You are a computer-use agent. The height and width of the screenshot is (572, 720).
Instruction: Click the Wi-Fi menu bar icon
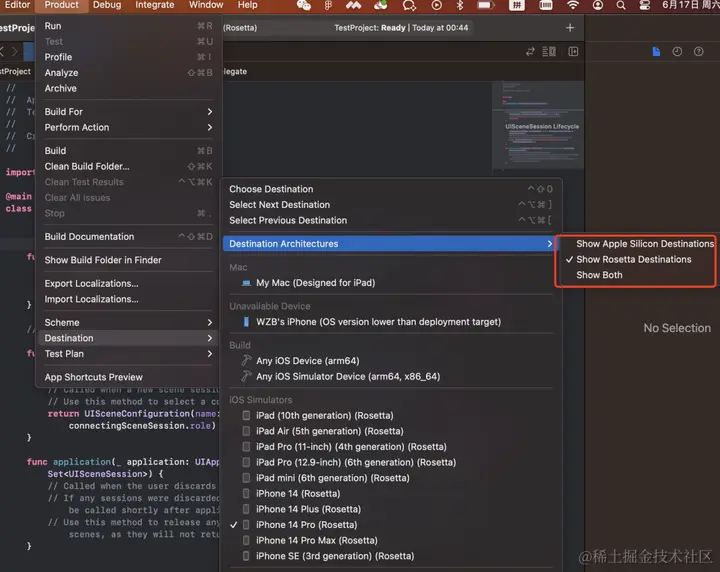pyautogui.click(x=573, y=5)
